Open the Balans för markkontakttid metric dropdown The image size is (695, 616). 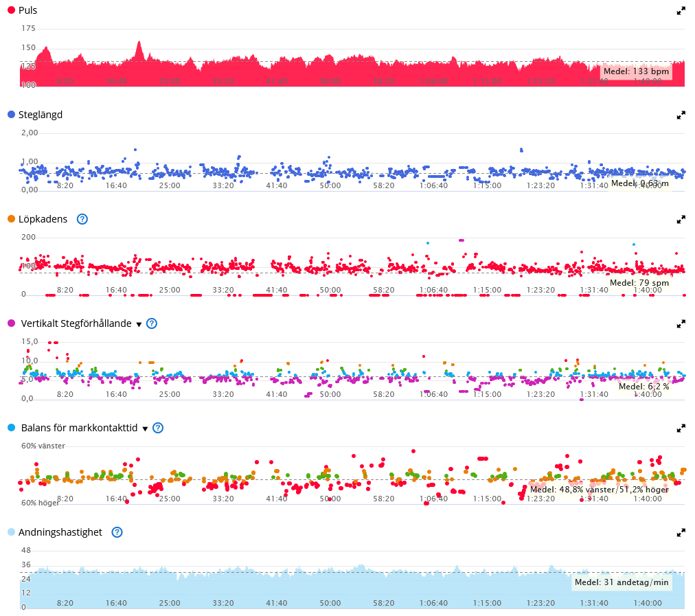pos(145,429)
